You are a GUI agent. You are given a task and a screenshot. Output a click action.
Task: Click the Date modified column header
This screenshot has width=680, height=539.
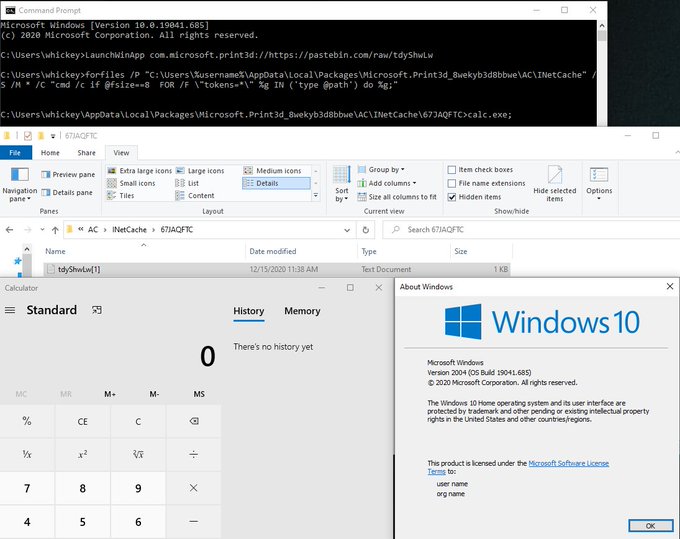301,252
